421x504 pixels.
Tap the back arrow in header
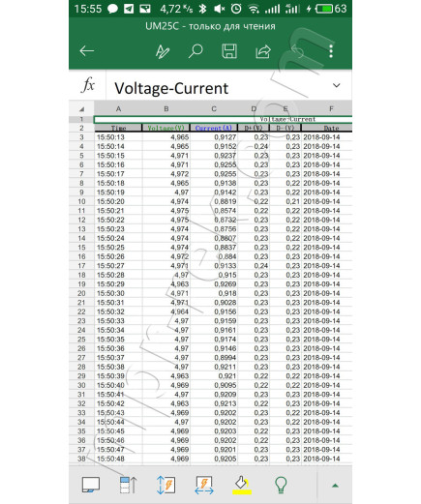point(87,51)
